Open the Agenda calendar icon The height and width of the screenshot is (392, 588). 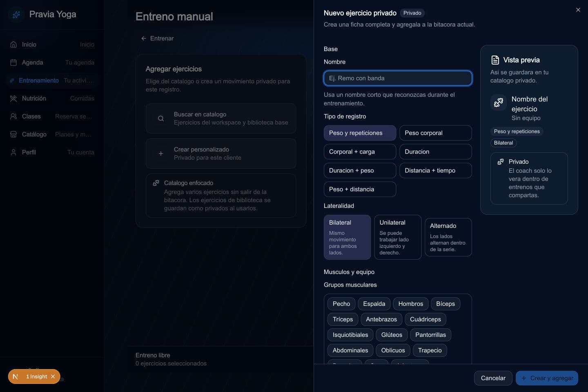click(x=13, y=62)
